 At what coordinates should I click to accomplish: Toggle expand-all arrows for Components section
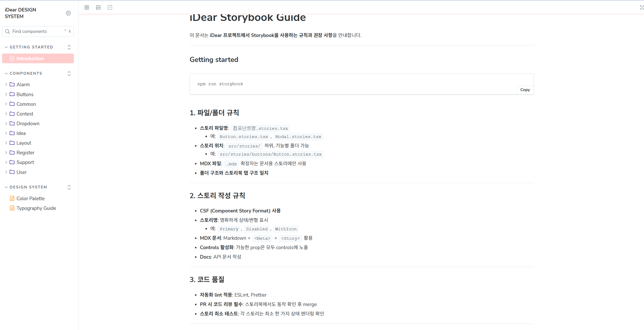[x=69, y=73]
